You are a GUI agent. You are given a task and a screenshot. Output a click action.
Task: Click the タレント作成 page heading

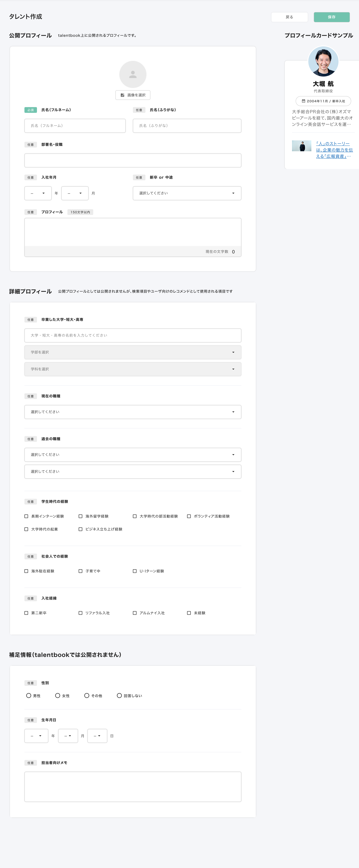(26, 17)
